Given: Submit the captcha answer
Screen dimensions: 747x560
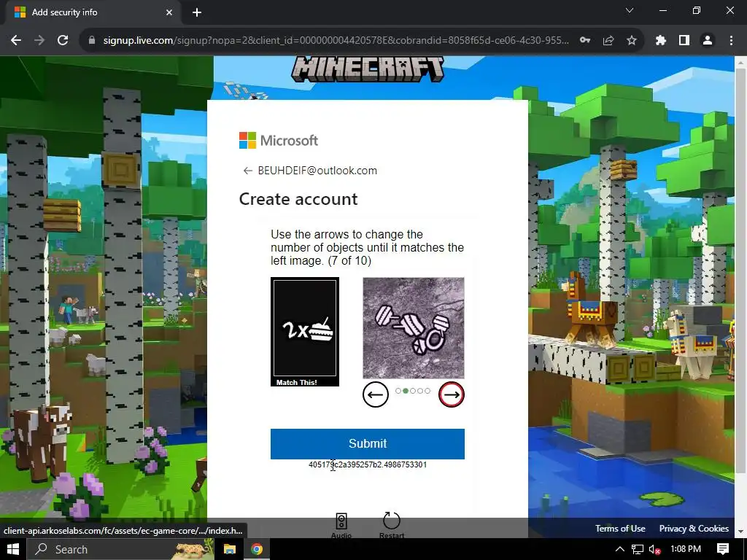Looking at the screenshot, I should tap(368, 444).
